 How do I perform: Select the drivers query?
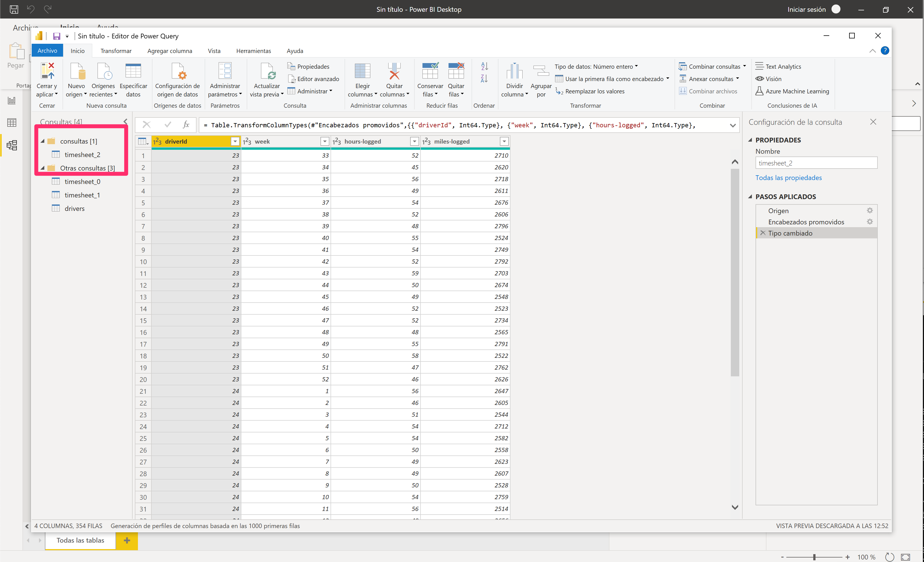pos(74,209)
